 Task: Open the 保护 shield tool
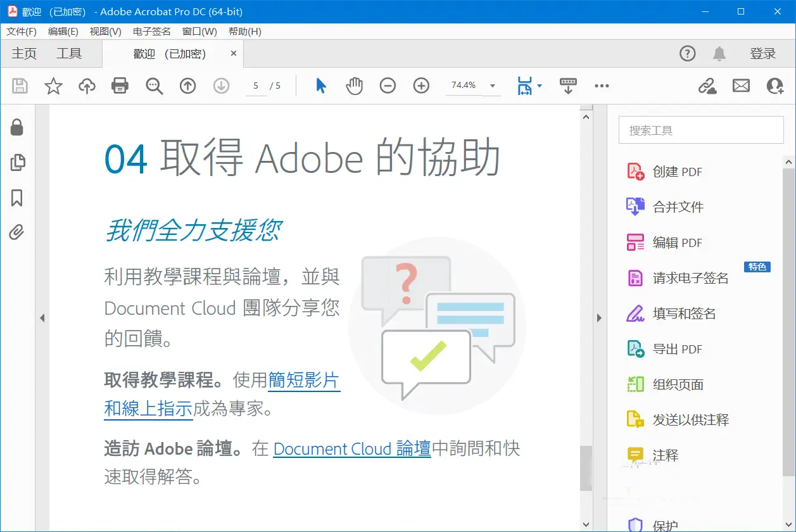click(653, 525)
